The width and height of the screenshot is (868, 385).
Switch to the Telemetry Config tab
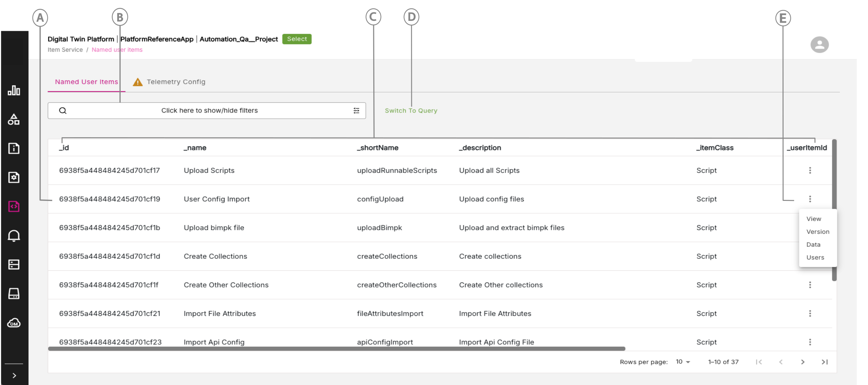coord(176,82)
